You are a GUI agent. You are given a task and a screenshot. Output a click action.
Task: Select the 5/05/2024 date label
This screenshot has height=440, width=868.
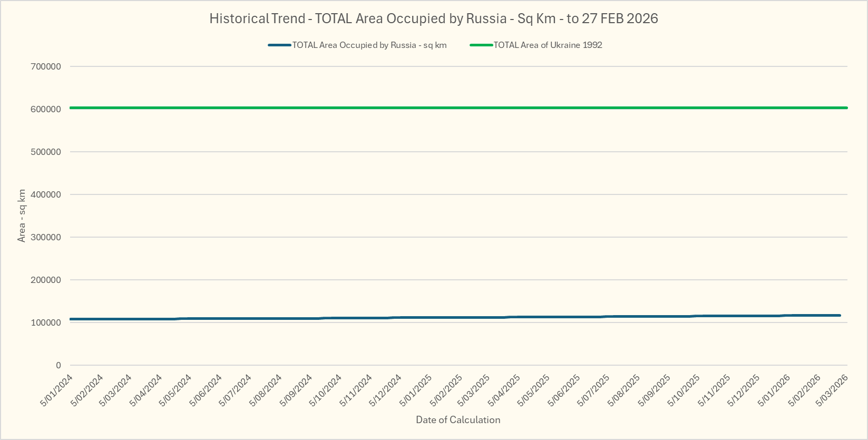[176, 390]
